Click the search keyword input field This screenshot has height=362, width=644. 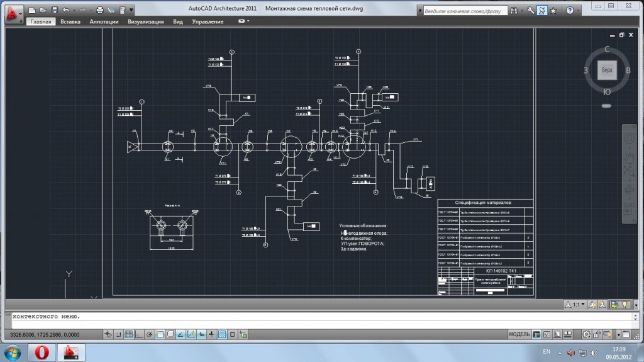[465, 11]
